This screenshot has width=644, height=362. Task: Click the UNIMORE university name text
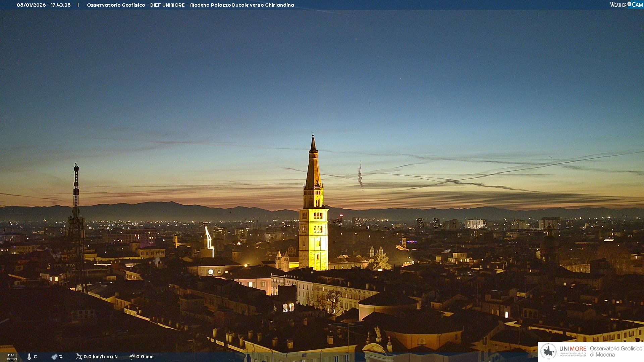pos(573,349)
